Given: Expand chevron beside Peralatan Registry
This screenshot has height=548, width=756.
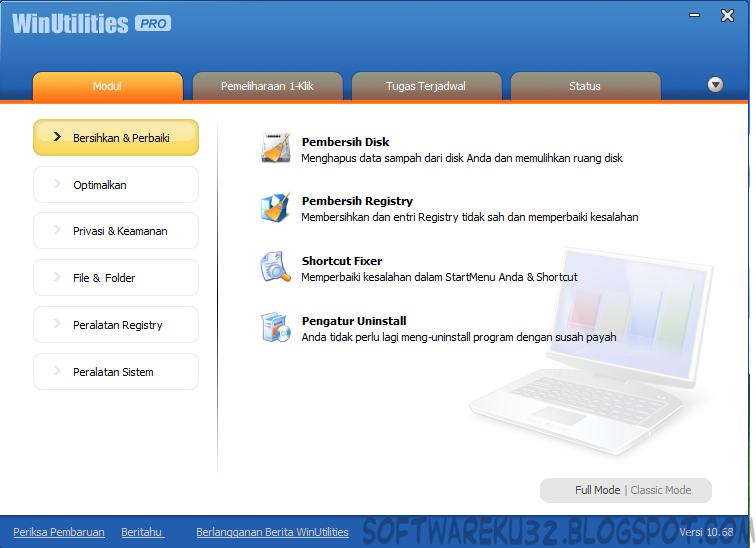Looking at the screenshot, I should tap(57, 323).
